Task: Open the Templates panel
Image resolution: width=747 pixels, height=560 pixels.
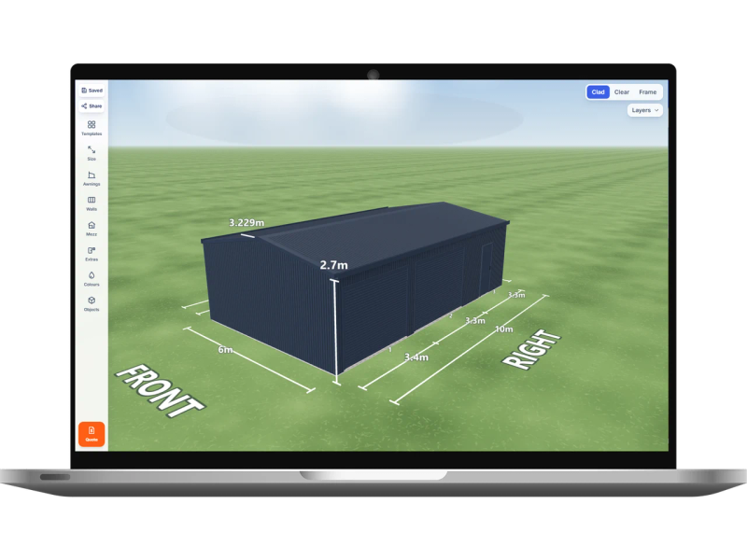Action: 92,128
